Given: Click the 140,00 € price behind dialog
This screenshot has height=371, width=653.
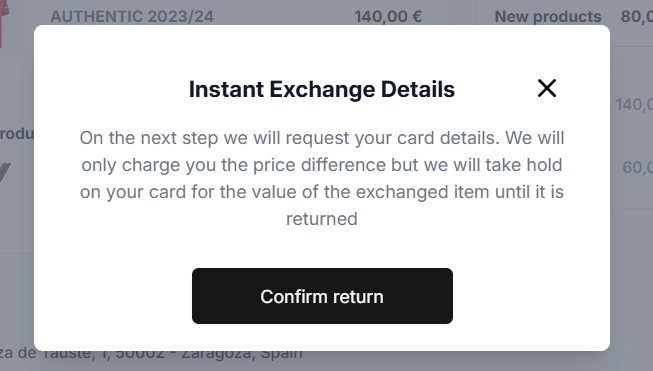Looking at the screenshot, I should 388,17.
